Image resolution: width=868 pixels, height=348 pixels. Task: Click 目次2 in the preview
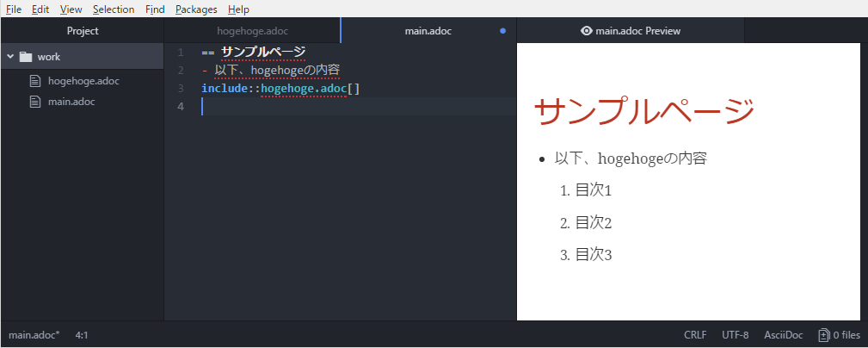(594, 223)
